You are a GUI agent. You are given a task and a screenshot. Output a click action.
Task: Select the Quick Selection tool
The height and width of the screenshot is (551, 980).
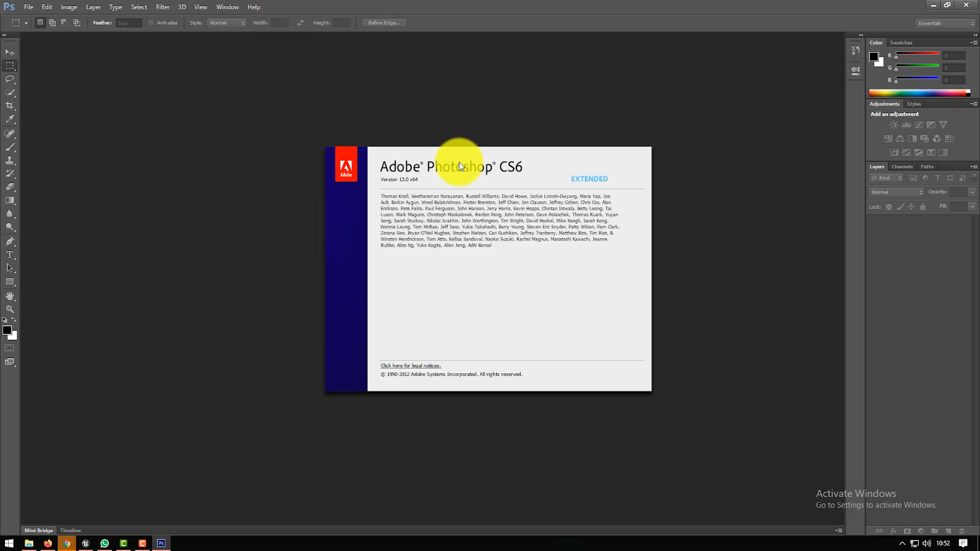(x=10, y=92)
